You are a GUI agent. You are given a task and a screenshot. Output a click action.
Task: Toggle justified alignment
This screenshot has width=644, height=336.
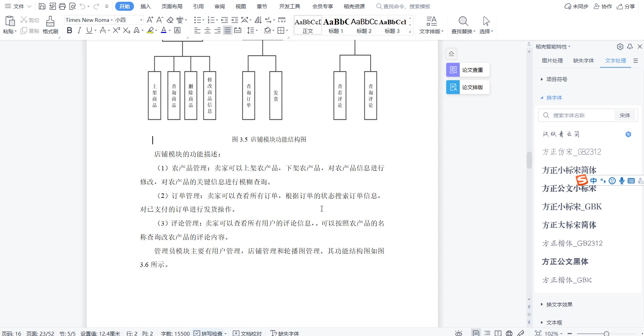coord(228,31)
